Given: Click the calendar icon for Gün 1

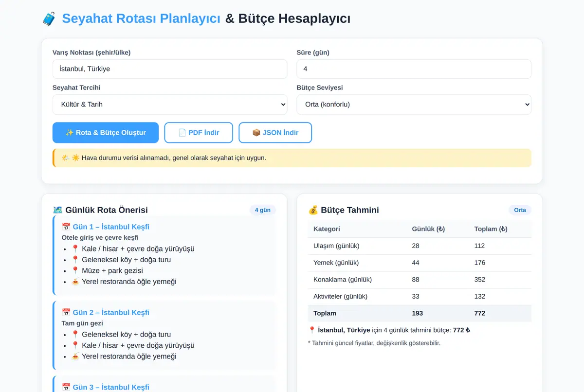Looking at the screenshot, I should pyautogui.click(x=66, y=227).
